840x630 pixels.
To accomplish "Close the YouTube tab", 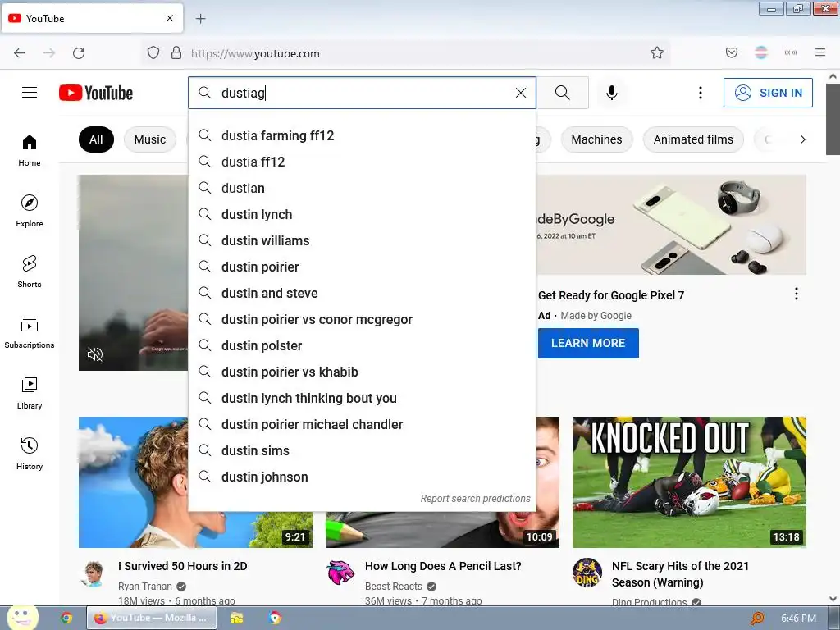I will [x=170, y=18].
